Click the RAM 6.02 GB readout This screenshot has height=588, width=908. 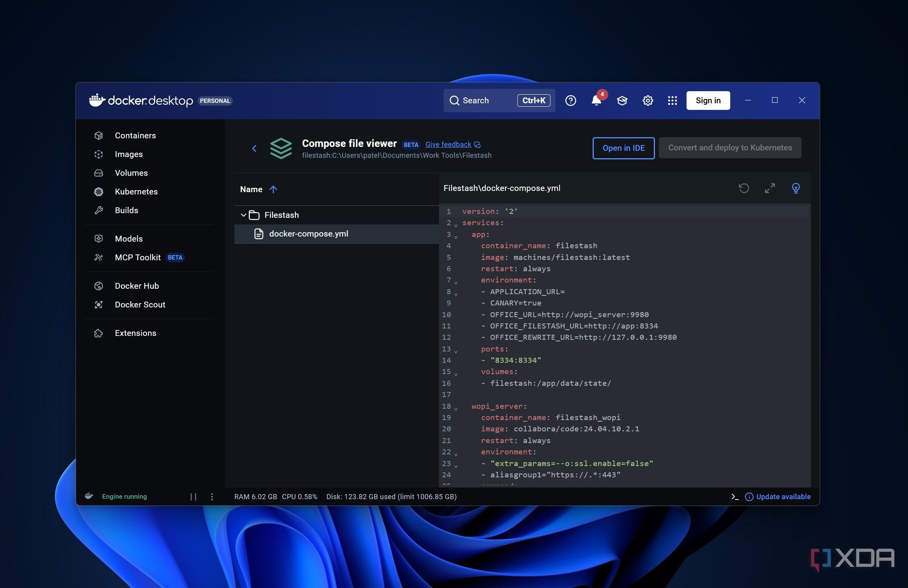point(256,497)
